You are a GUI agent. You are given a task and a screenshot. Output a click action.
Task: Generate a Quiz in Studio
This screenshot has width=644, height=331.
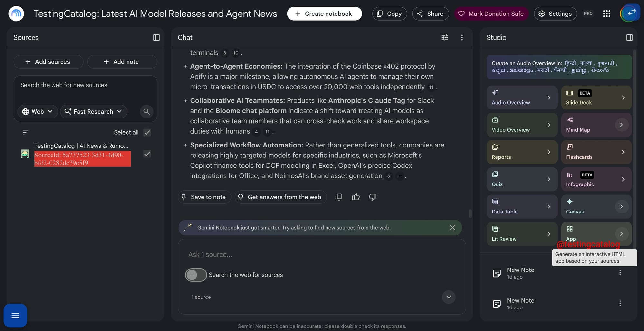(522, 179)
